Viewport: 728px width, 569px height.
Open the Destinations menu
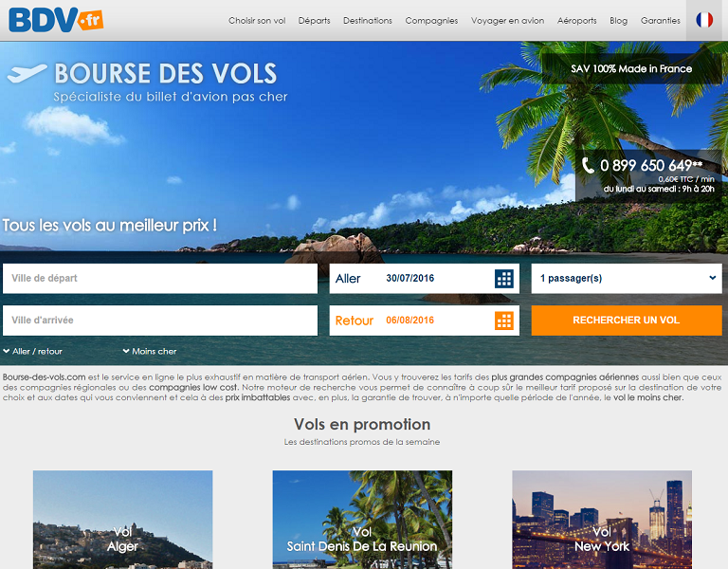coord(368,21)
